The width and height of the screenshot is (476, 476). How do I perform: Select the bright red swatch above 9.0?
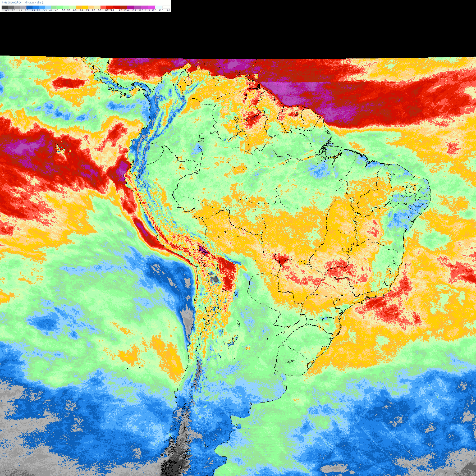click(x=110, y=7)
